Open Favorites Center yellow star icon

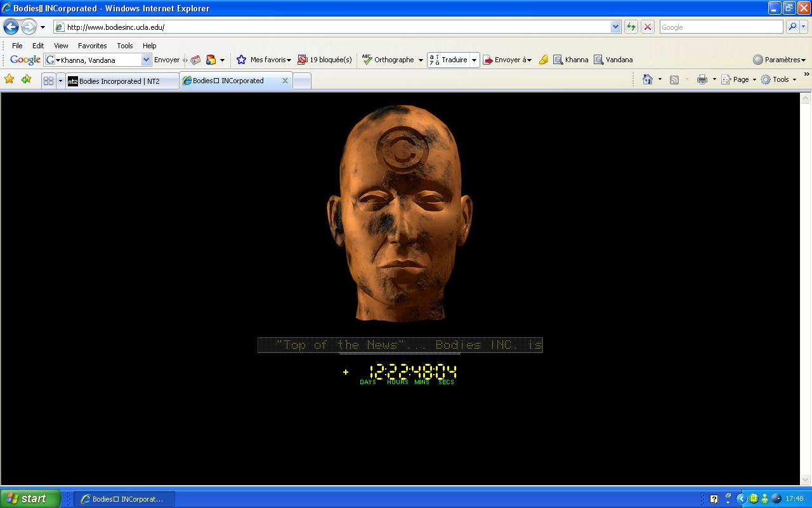(10, 79)
